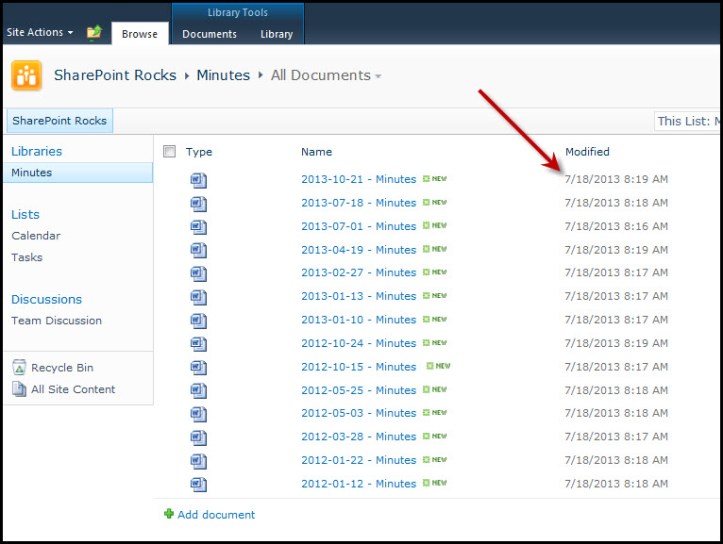
Task: Click the Recycle Bin icon
Action: (19, 368)
